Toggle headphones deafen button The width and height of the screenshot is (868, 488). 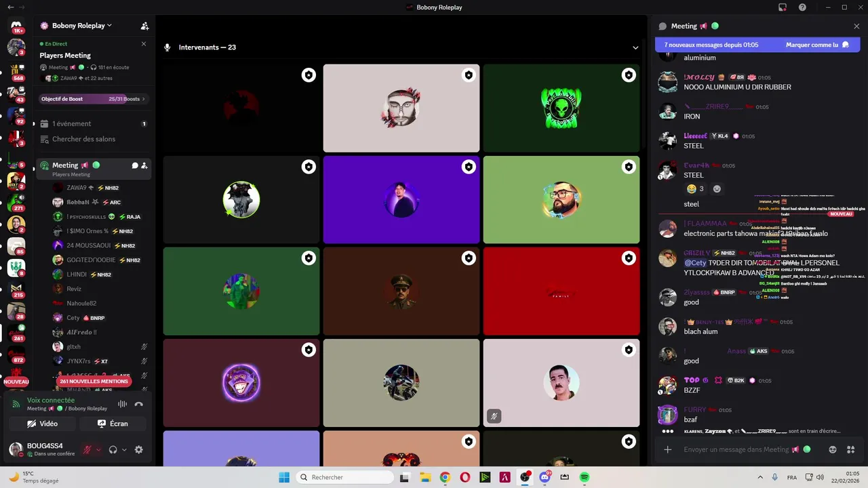pos(113,449)
